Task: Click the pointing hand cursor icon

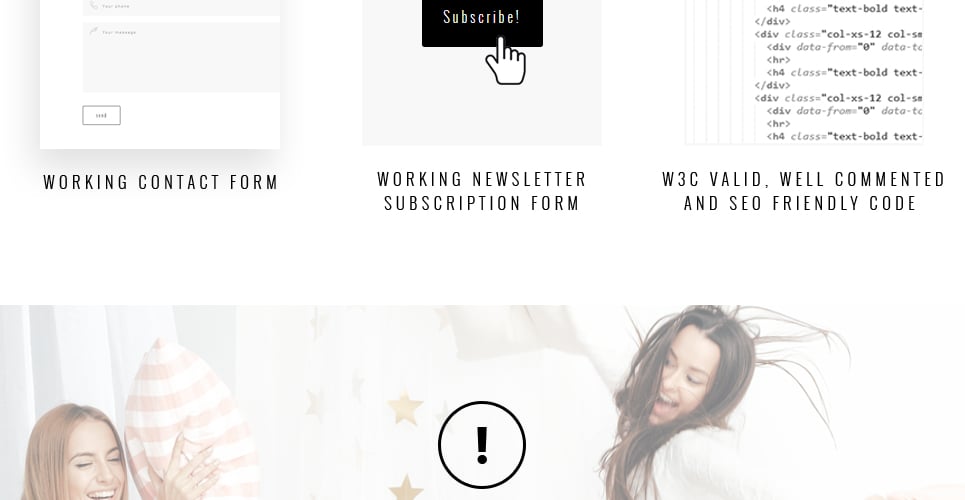Action: tap(505, 60)
